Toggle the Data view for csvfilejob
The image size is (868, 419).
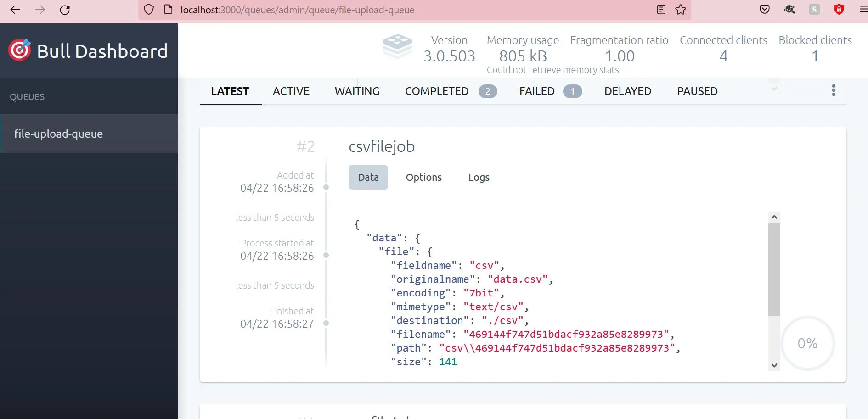click(368, 177)
